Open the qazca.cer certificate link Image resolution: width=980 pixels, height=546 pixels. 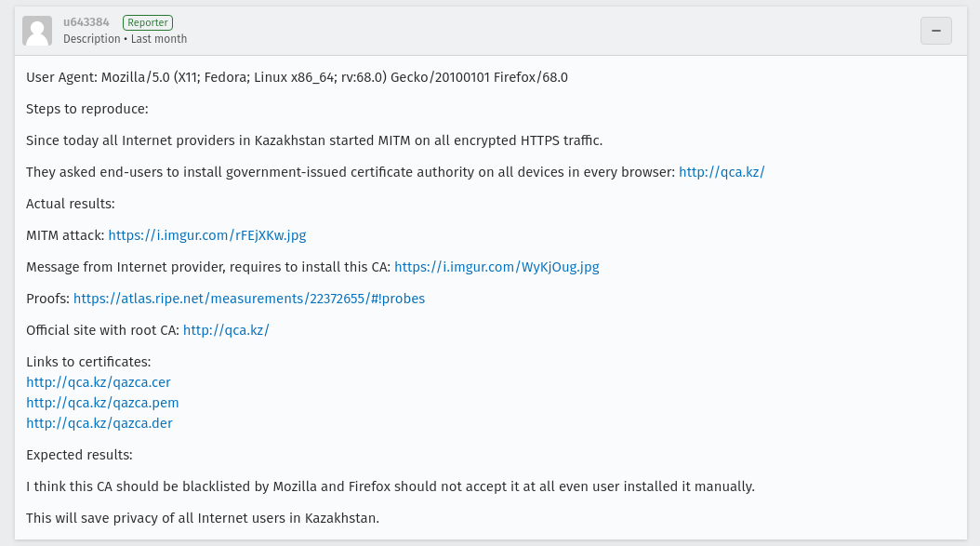pos(99,382)
